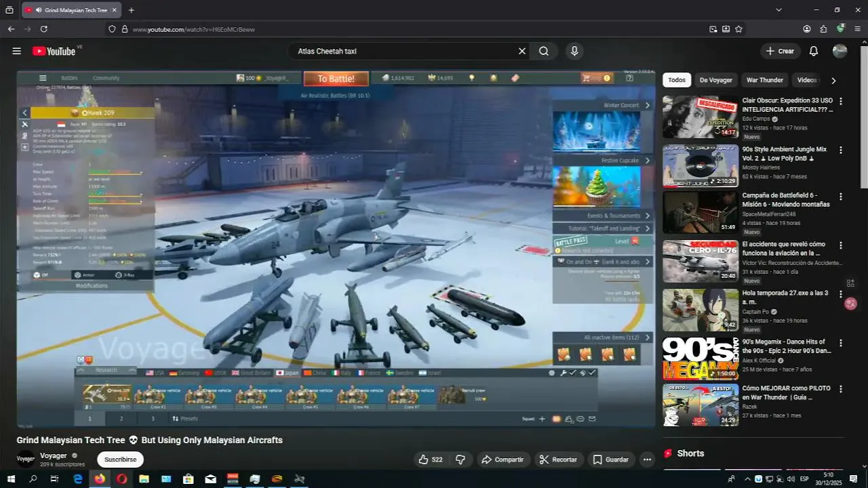Select the Videos filter chip

(807, 80)
